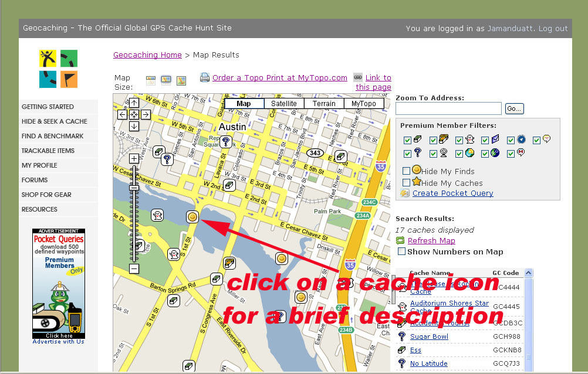Zoom in with the plus map button

click(x=134, y=158)
